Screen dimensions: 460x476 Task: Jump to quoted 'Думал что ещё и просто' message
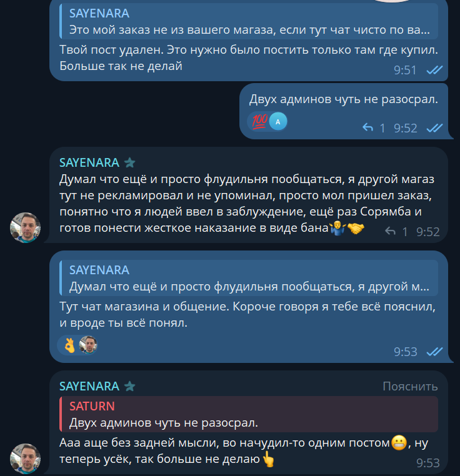pos(249,278)
